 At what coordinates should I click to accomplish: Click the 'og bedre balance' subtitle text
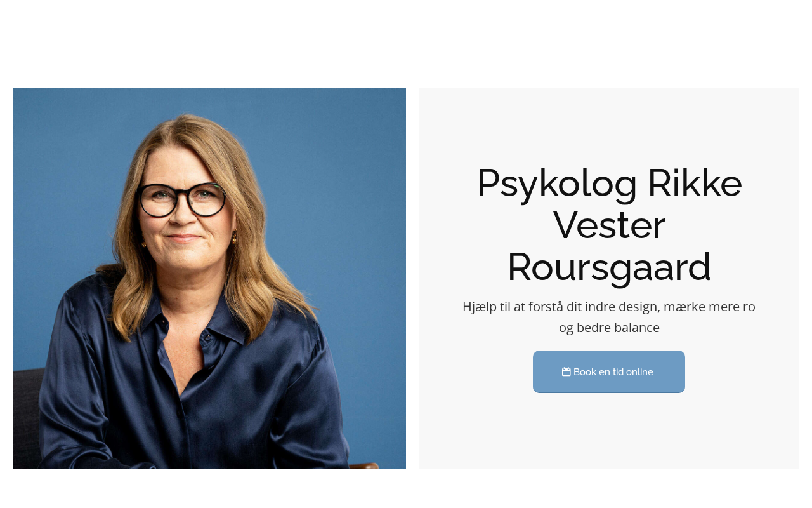coord(609,328)
